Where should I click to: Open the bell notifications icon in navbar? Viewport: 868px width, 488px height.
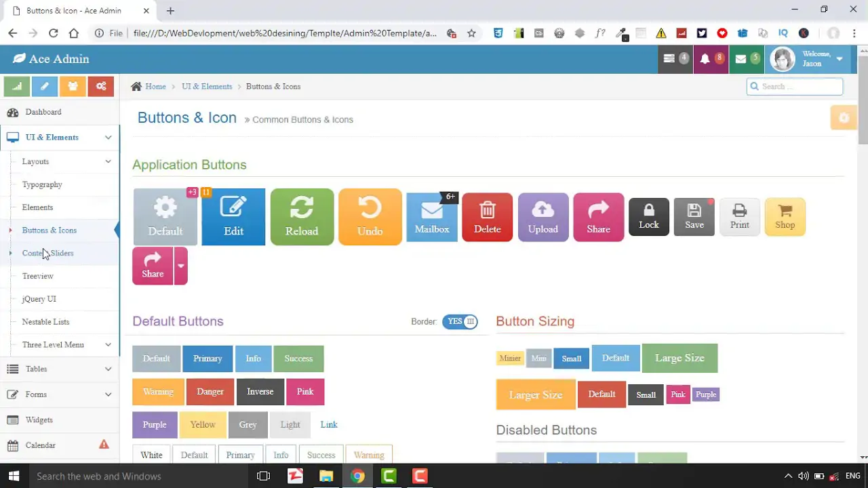pos(705,59)
